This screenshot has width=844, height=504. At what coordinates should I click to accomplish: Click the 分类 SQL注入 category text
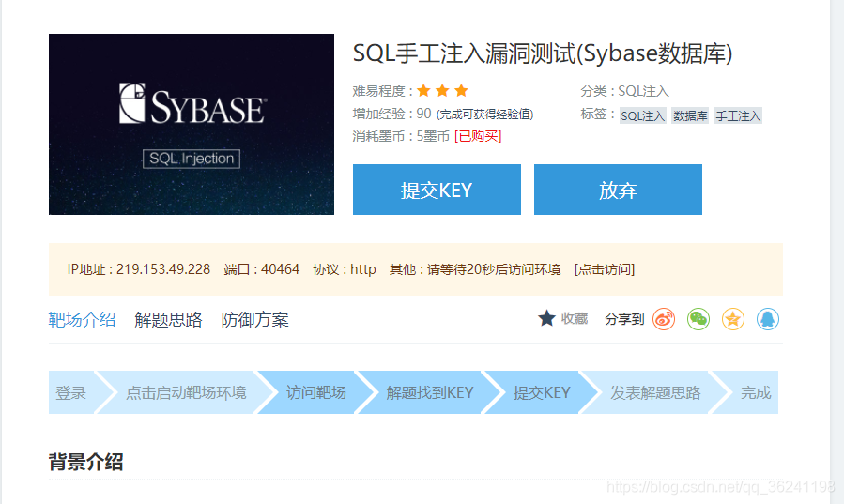624,91
